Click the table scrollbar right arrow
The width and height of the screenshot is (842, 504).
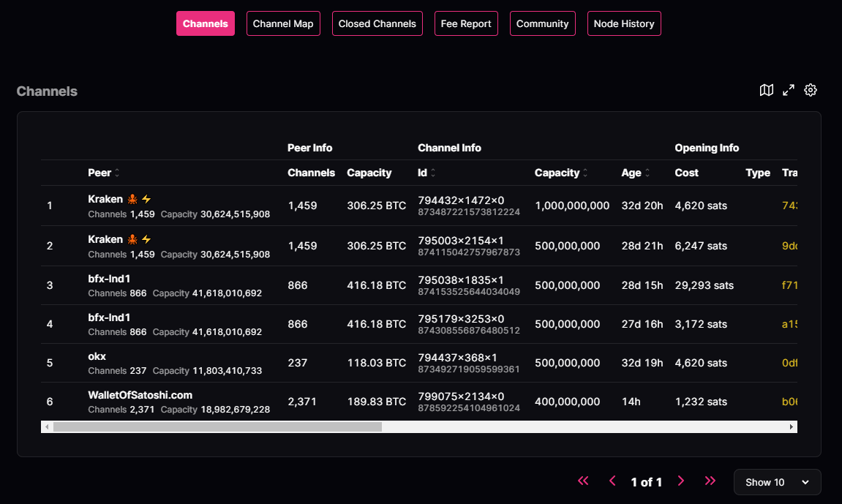pos(792,426)
